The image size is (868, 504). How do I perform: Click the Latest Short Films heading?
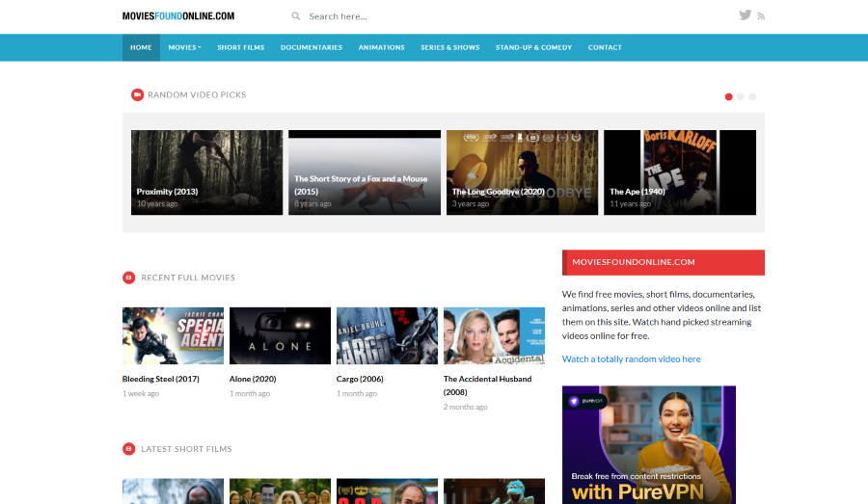coord(186,449)
